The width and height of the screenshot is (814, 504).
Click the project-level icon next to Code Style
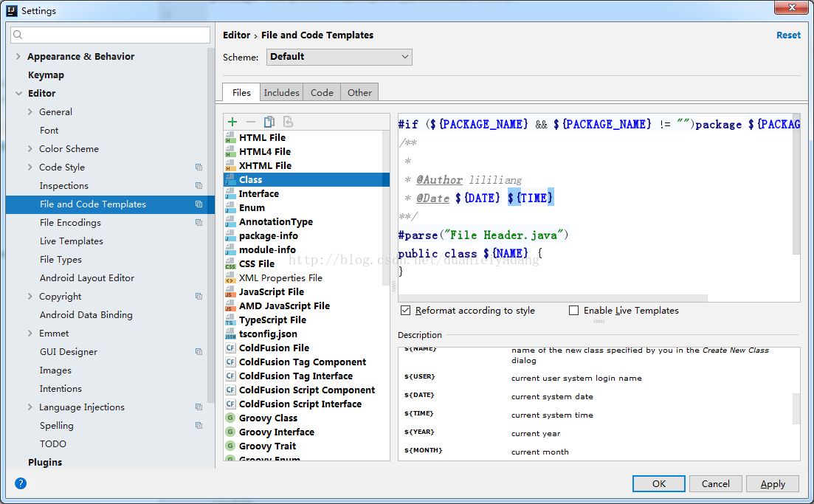(x=199, y=167)
